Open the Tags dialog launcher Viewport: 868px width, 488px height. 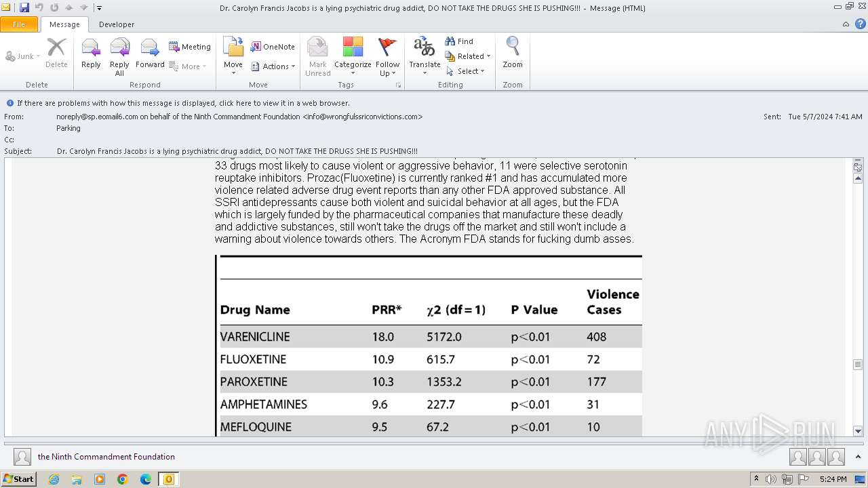pos(399,85)
